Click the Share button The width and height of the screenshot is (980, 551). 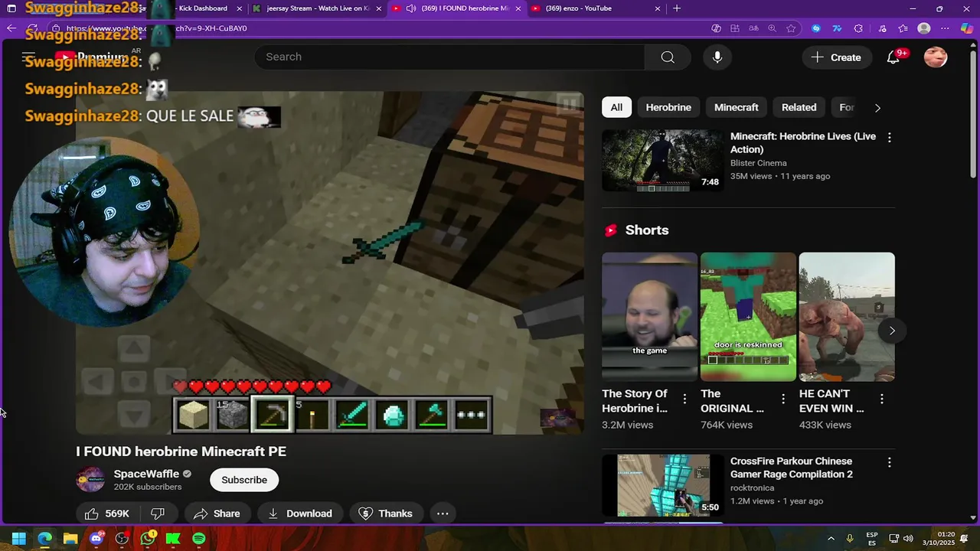pos(217,514)
